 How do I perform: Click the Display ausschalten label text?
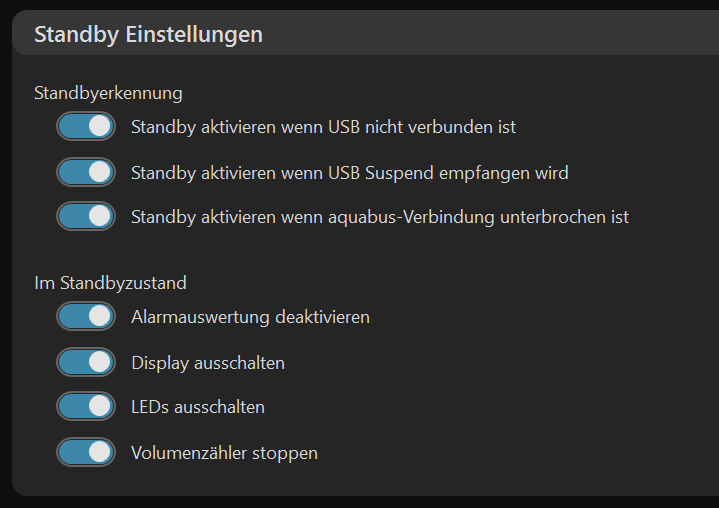pyautogui.click(x=207, y=363)
